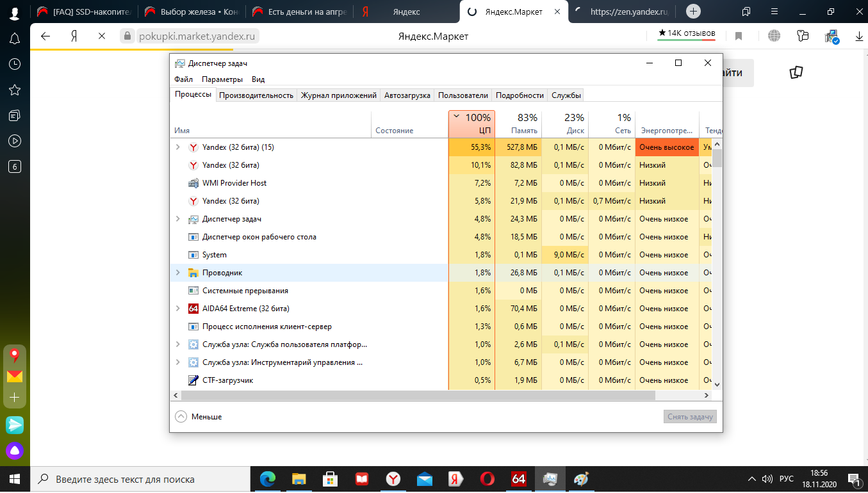Open the globe translate icon in toolbar

[x=774, y=36]
